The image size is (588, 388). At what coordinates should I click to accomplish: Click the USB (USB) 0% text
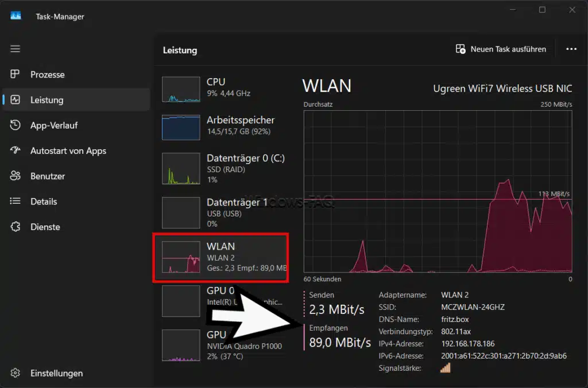click(224, 219)
